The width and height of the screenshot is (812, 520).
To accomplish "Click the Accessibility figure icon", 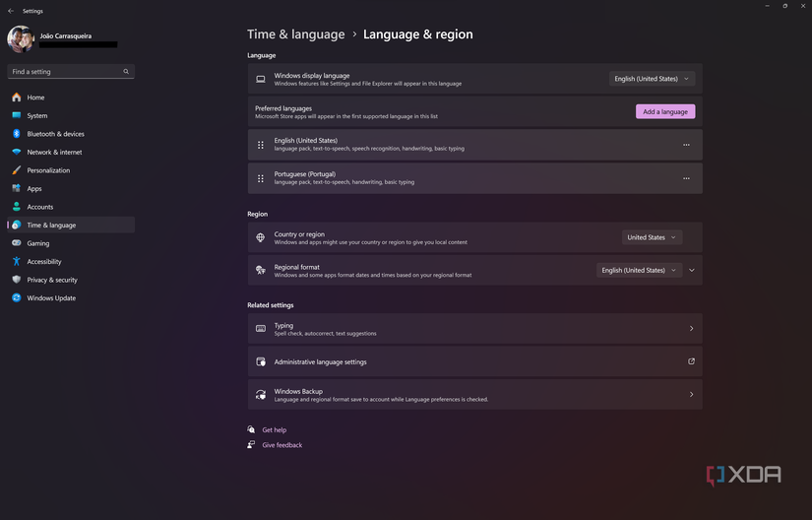I will (x=17, y=262).
